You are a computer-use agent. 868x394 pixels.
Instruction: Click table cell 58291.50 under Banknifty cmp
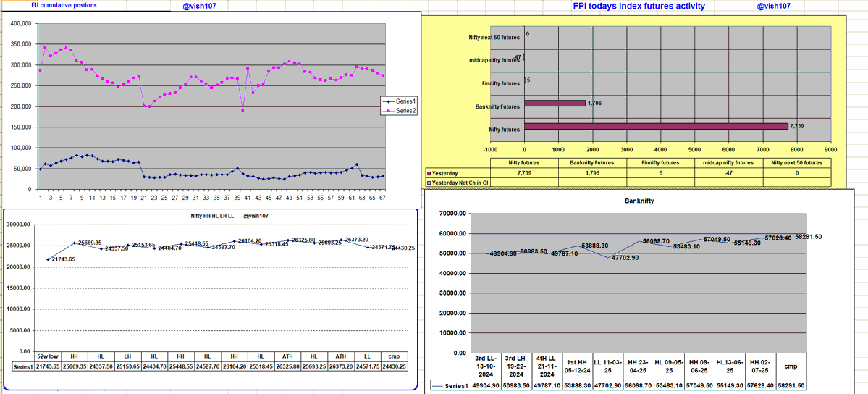pos(791,386)
